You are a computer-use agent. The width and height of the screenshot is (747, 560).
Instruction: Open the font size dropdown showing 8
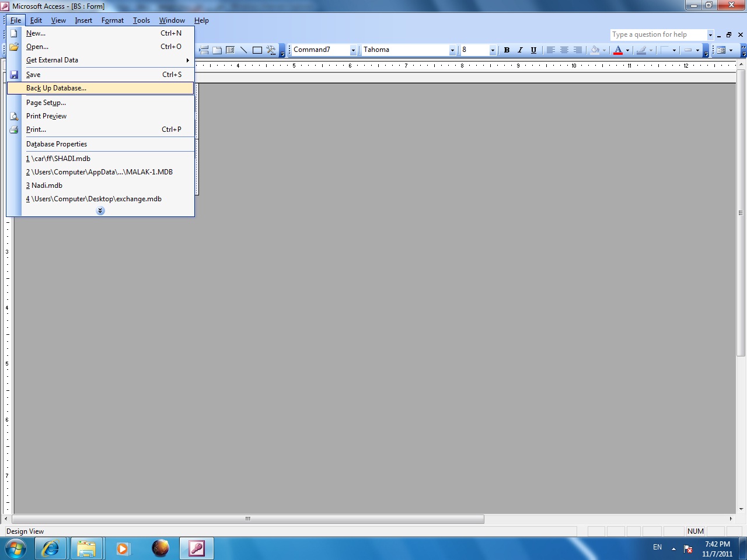(x=493, y=50)
